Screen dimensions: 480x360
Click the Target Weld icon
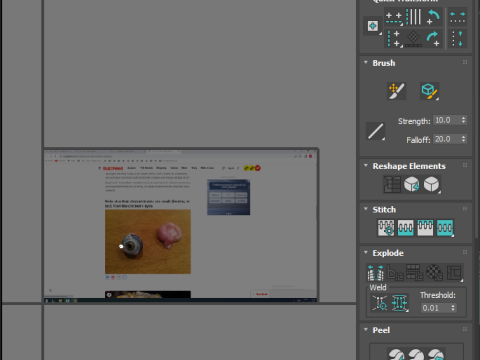click(x=380, y=303)
